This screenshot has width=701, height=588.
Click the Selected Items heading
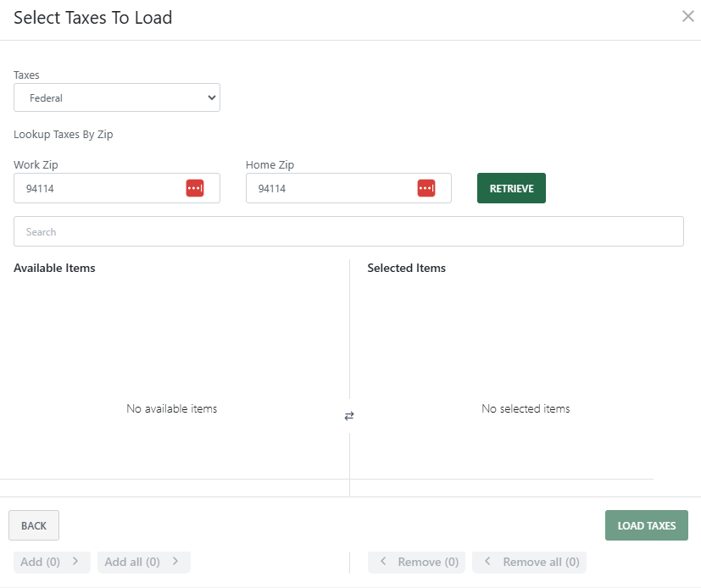(x=406, y=268)
